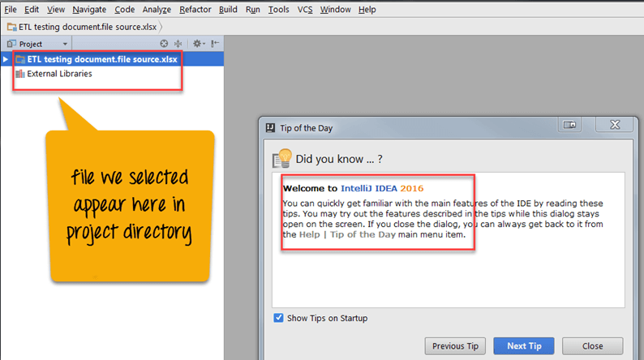
Task: Open the VCS menu
Action: [304, 9]
